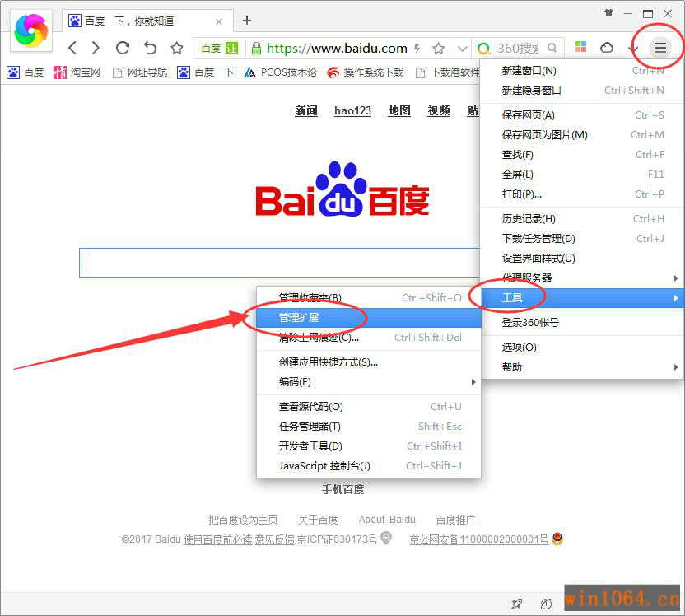Open the 网址导航 bookmark
This screenshot has height=616, width=685.
140,72
